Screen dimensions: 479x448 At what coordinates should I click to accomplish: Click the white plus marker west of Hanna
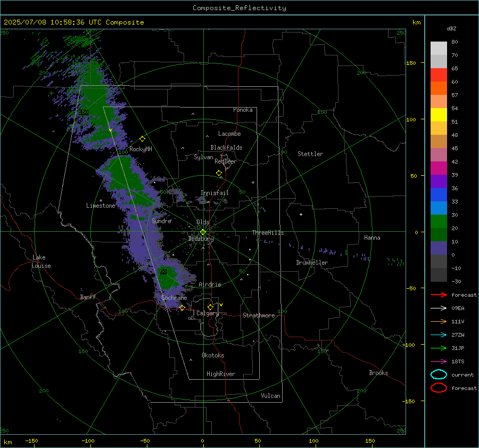301,214
